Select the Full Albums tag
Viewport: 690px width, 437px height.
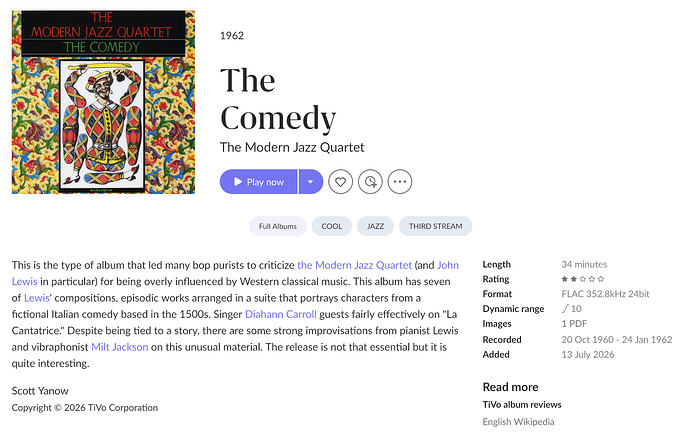pyautogui.click(x=278, y=226)
